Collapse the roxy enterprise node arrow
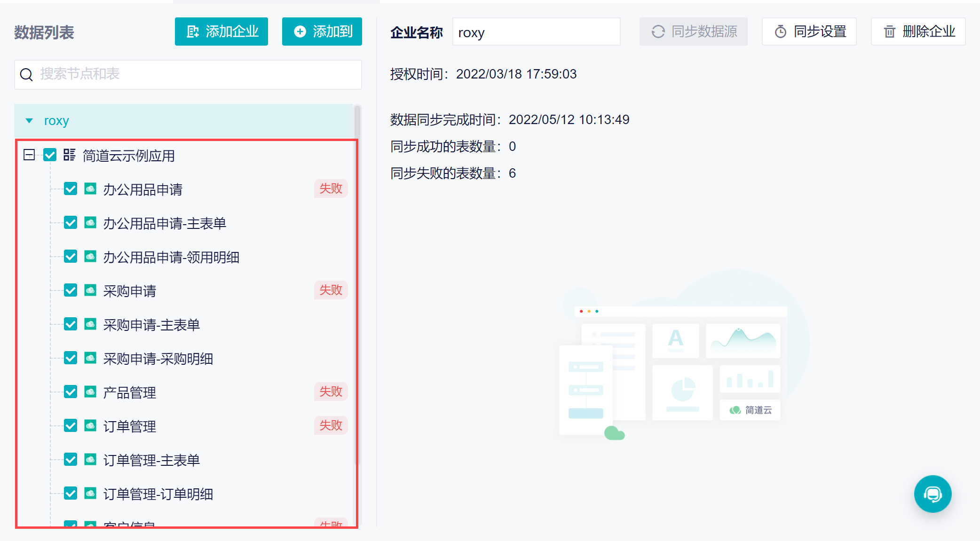980x541 pixels. pos(29,121)
